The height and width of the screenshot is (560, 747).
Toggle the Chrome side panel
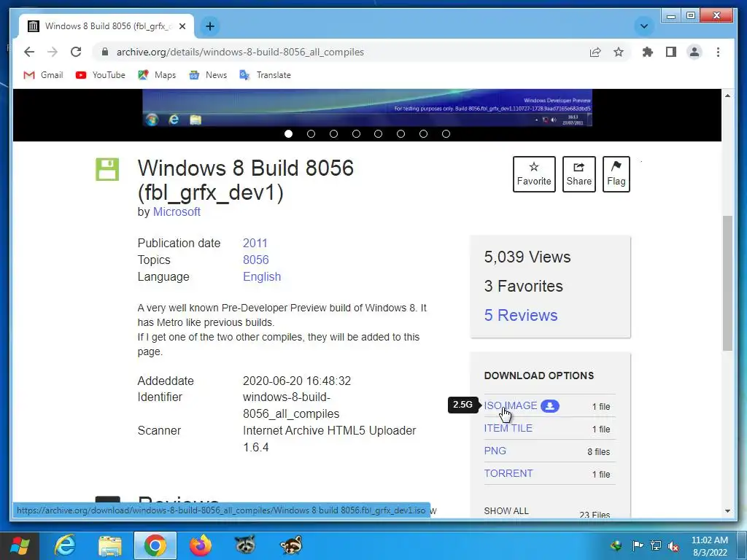(671, 52)
